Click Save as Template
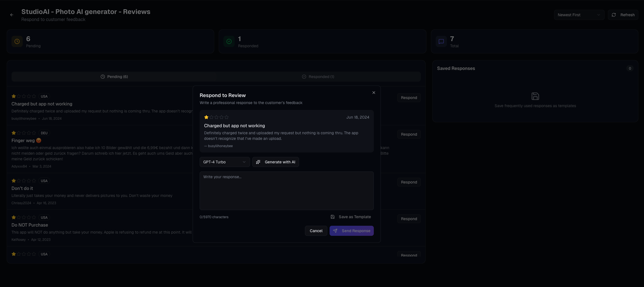 point(351,217)
